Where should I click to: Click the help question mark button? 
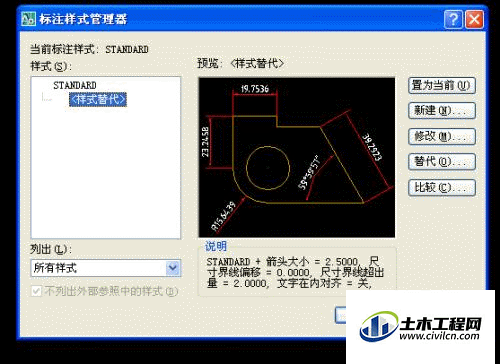coord(453,19)
